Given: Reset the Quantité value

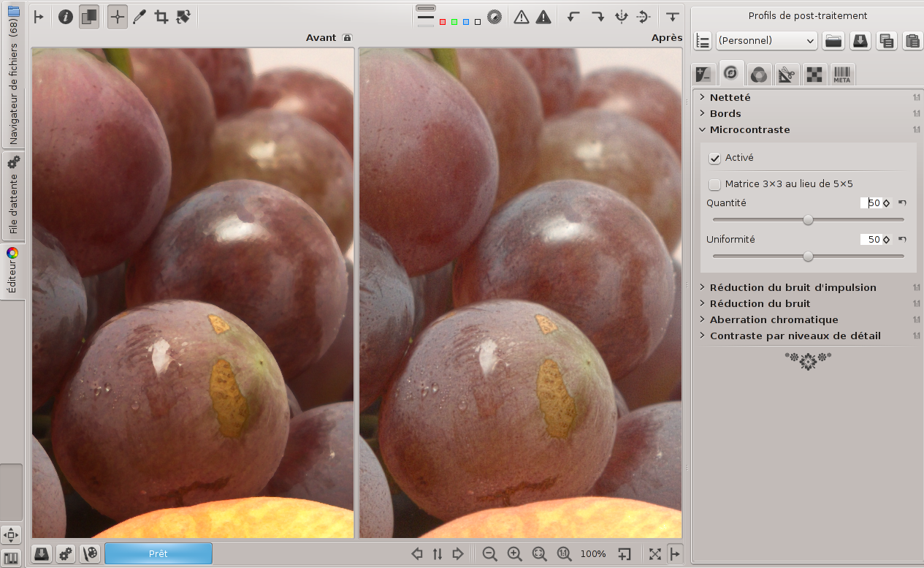Looking at the screenshot, I should (x=902, y=203).
